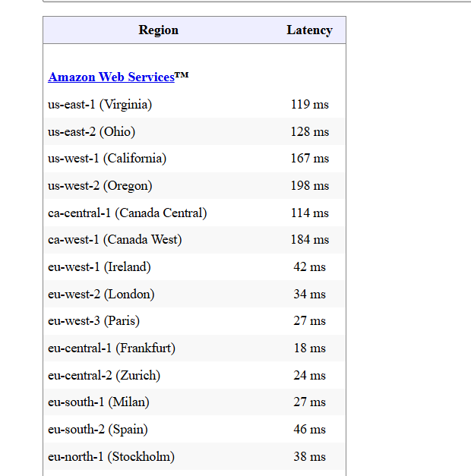Select the 24 ms latency value
The image size is (471, 476).
click(x=310, y=376)
